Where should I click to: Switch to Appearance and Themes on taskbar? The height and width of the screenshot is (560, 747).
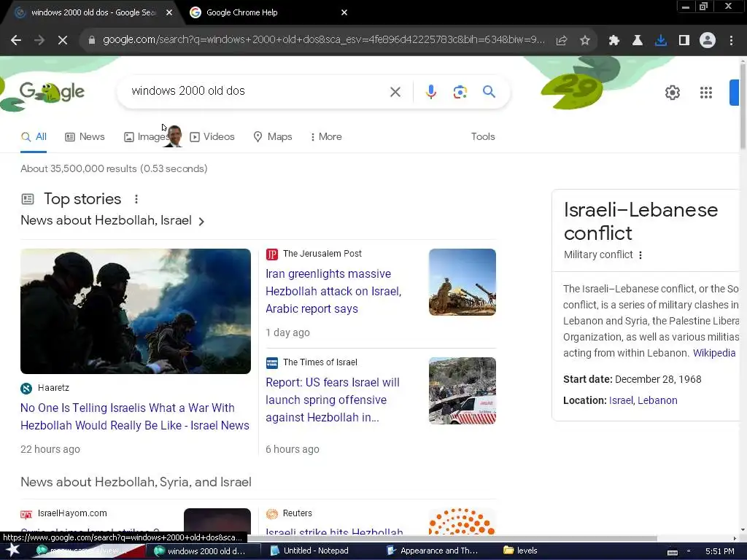(x=432, y=551)
